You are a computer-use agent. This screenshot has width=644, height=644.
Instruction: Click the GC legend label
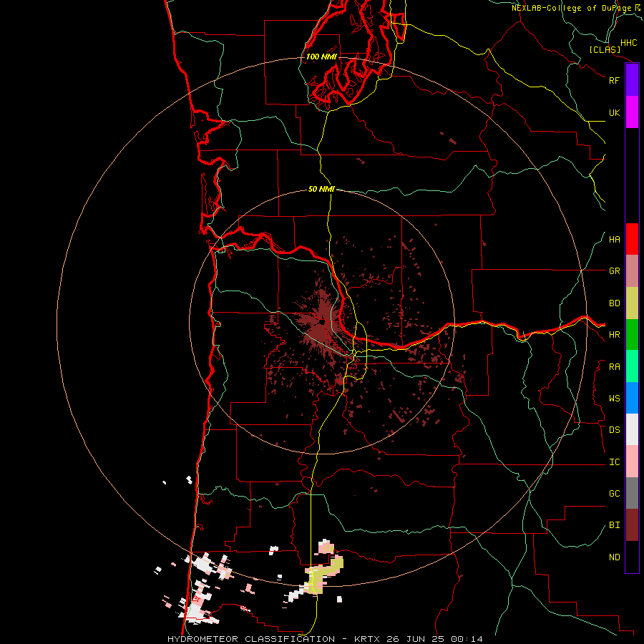tap(614, 493)
